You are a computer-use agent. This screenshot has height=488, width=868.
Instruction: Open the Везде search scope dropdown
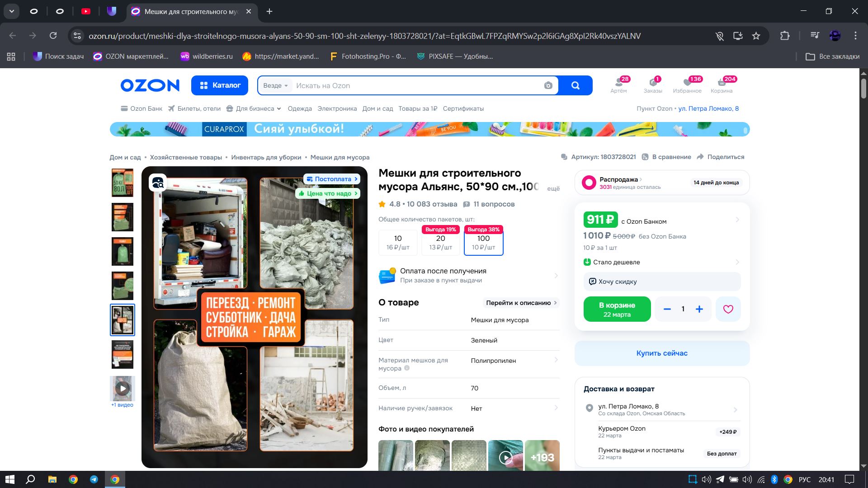pyautogui.click(x=275, y=85)
